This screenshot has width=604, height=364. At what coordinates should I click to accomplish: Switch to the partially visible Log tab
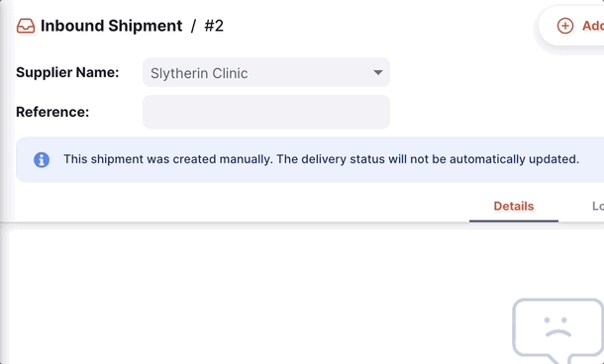click(598, 207)
